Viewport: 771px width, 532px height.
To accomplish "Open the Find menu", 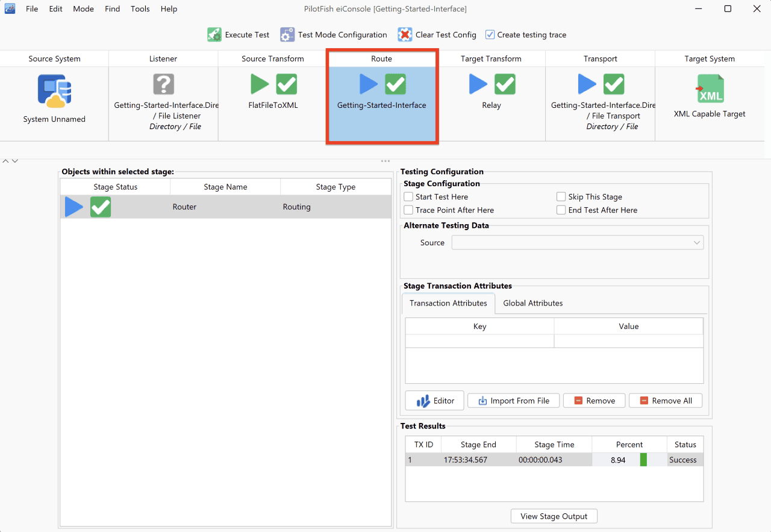I will pos(113,9).
